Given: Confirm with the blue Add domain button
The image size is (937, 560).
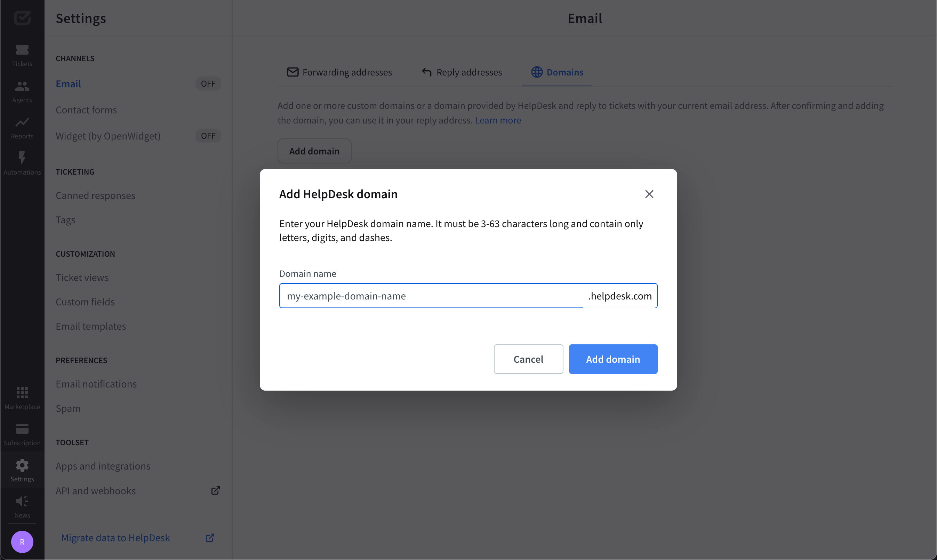Looking at the screenshot, I should click(613, 359).
